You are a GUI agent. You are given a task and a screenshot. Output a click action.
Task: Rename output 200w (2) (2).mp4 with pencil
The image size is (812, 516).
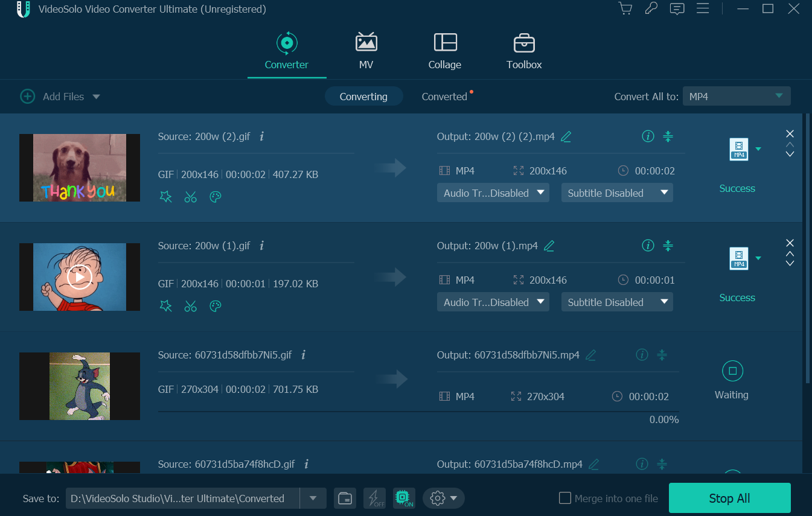566,136
